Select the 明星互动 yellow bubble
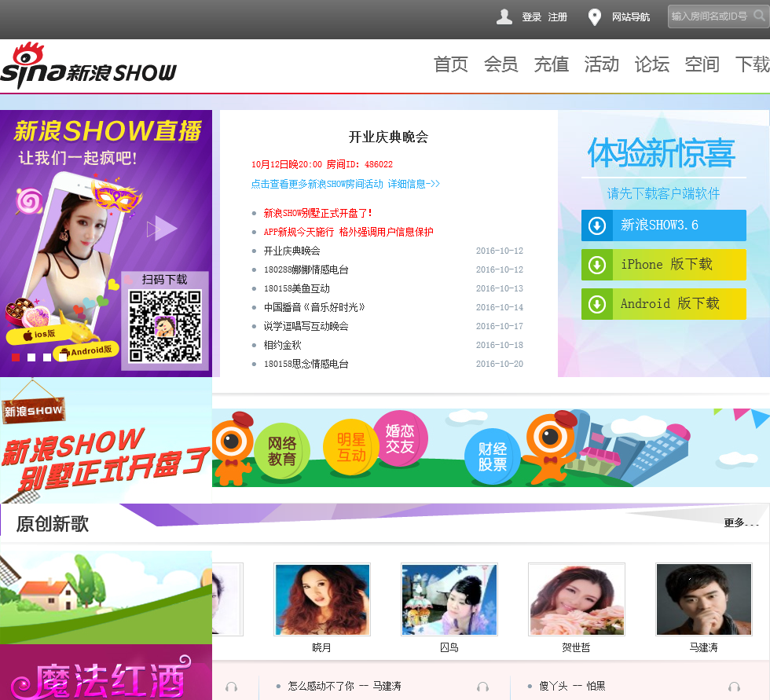This screenshot has width=770, height=700. (350, 447)
